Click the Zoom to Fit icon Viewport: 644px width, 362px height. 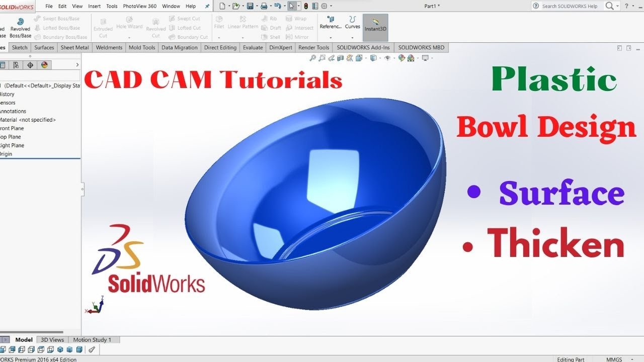[x=313, y=58]
